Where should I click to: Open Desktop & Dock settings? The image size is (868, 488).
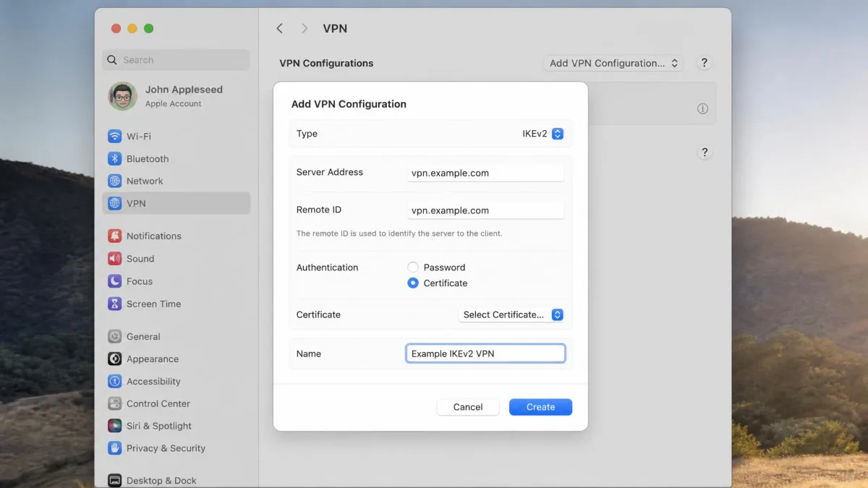(176, 480)
